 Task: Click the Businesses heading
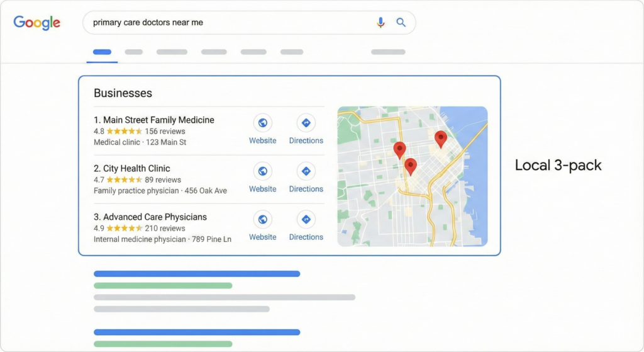123,93
